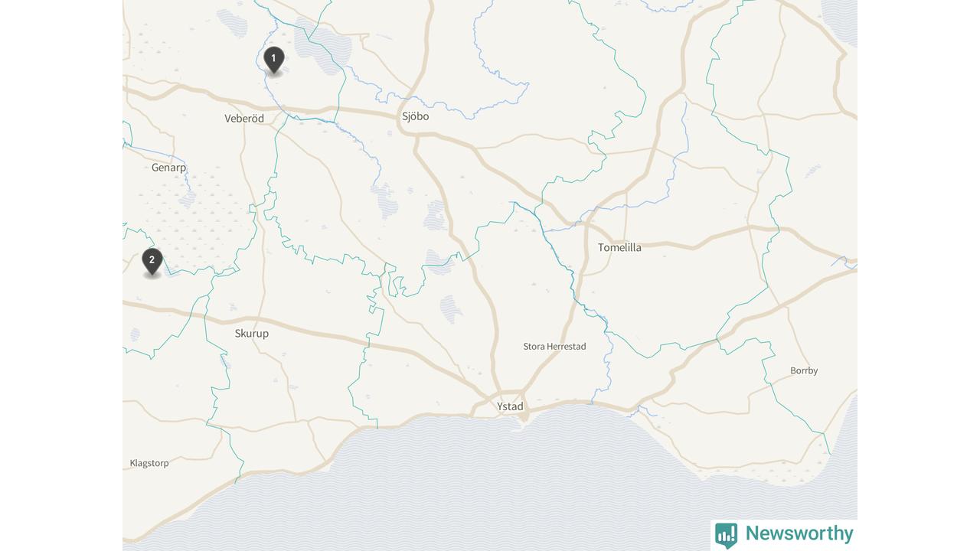Click the Newsworthy logo icon

(727, 535)
